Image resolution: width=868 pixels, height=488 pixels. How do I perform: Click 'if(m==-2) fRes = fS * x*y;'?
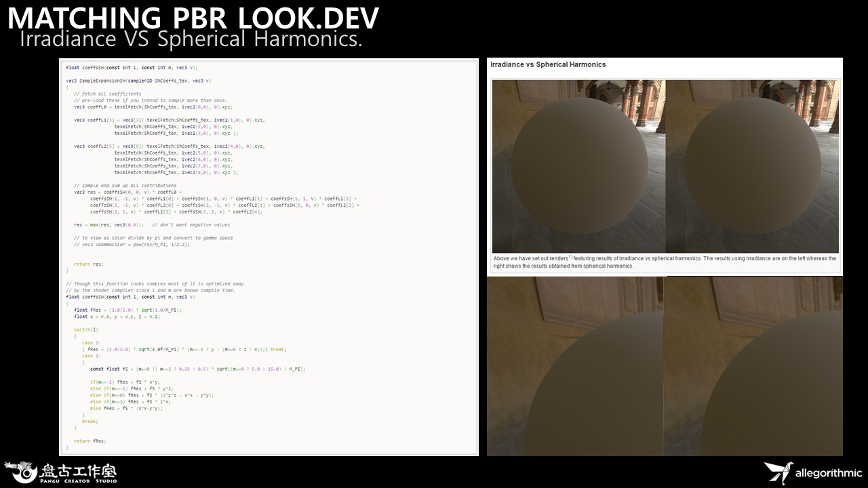point(125,382)
